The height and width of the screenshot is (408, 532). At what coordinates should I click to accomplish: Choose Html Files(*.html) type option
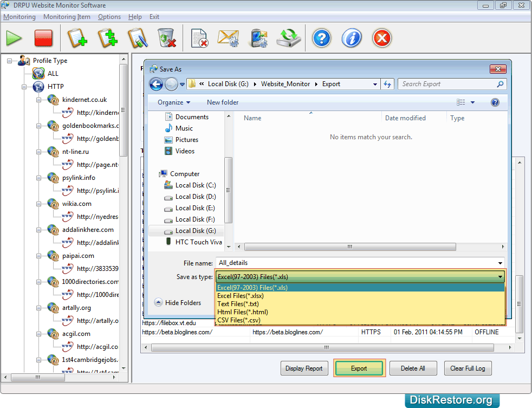(360, 312)
